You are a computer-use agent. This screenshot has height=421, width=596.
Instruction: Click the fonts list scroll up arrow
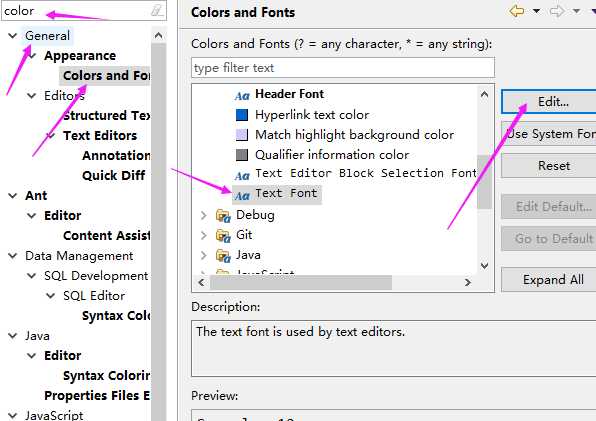[x=484, y=94]
